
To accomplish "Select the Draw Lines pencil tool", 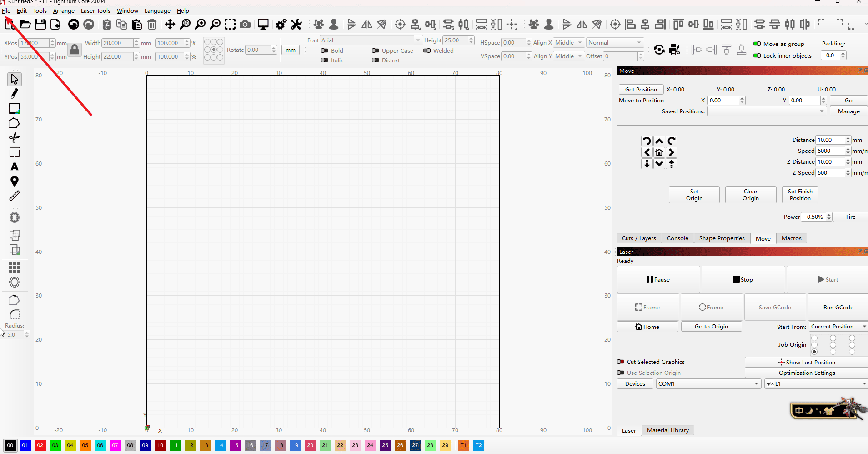I will point(15,94).
